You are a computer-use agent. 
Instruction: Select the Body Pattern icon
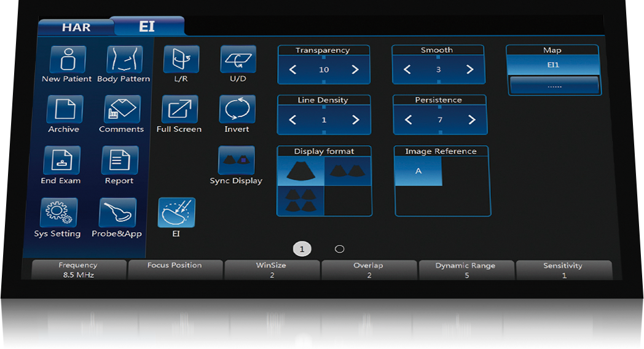[124, 60]
